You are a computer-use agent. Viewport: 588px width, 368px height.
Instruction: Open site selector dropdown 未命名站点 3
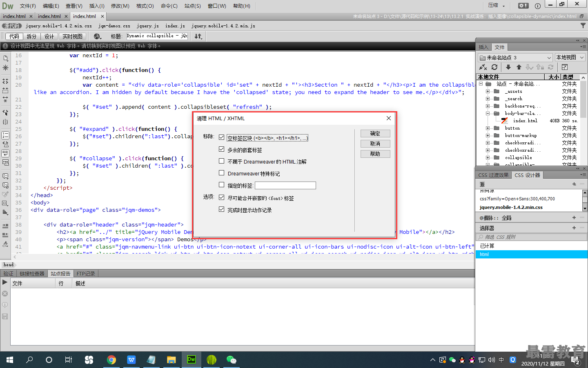pyautogui.click(x=515, y=58)
